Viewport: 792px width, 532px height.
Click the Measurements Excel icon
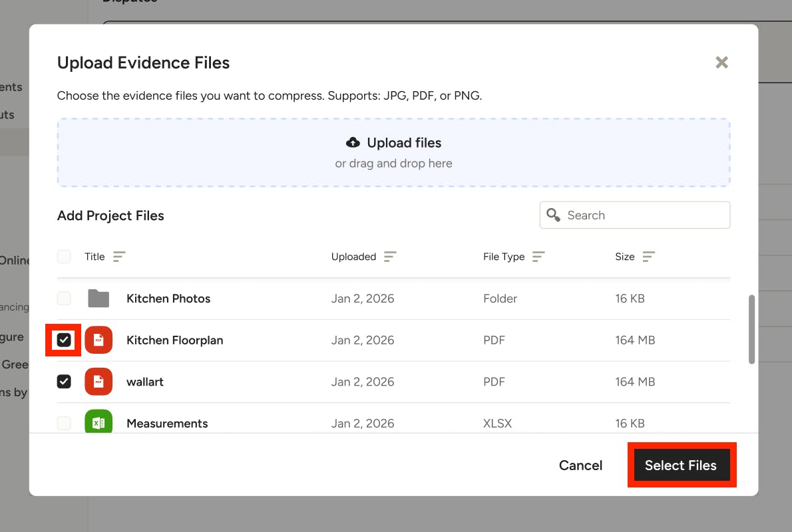[x=99, y=422]
